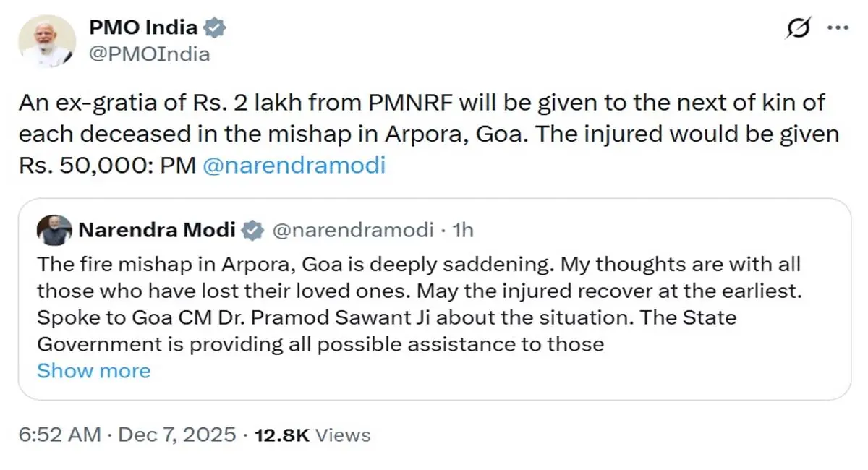The width and height of the screenshot is (868, 470).
Task: Click the Views label at the bottom
Action: 344,435
